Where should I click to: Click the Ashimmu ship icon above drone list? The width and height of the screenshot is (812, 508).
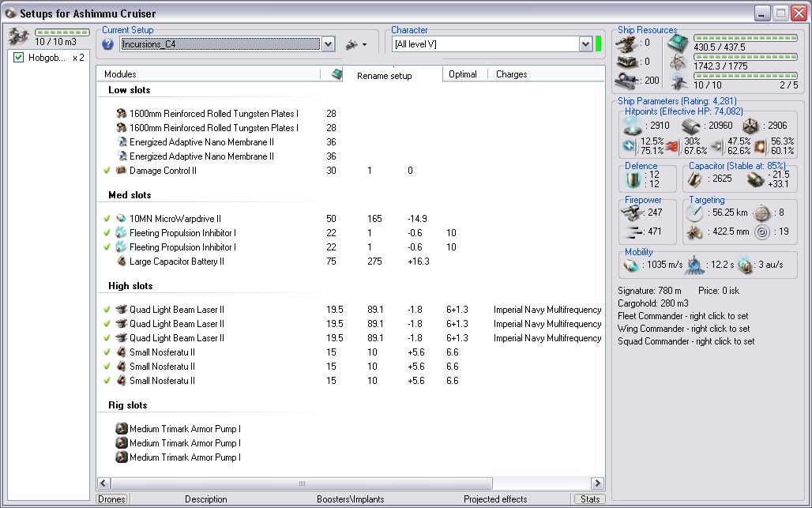tap(19, 37)
